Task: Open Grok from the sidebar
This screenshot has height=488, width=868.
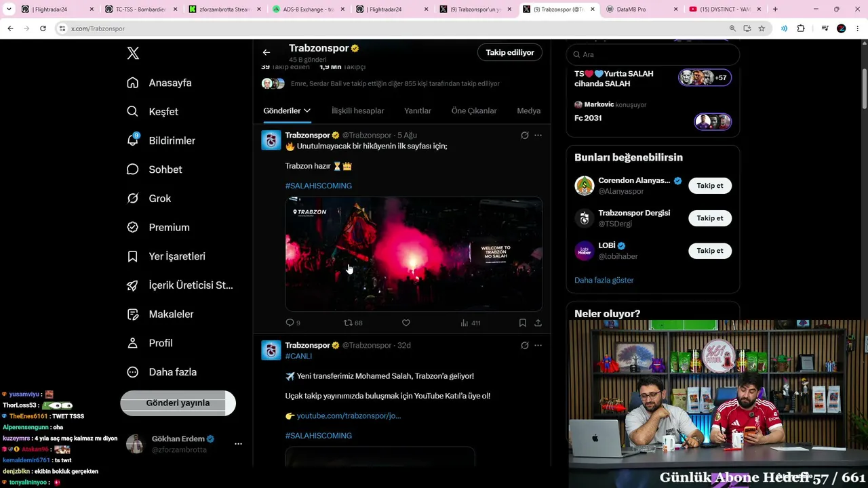Action: [149, 199]
